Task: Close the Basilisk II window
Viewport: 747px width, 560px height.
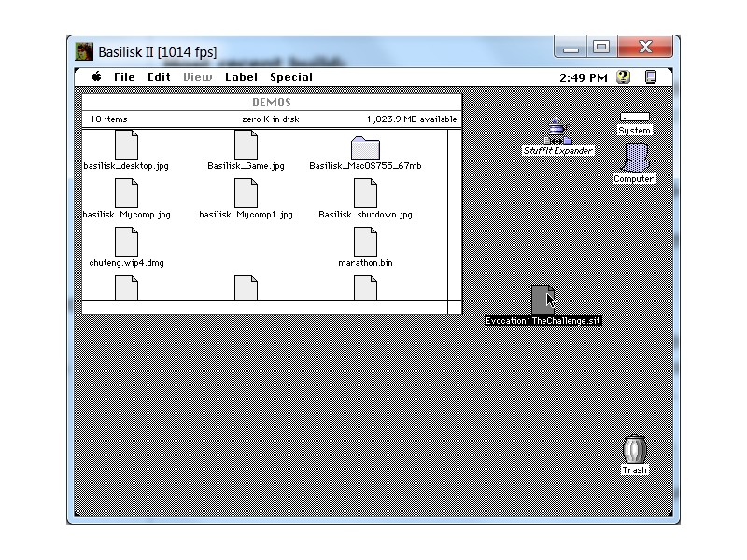Action: [x=645, y=47]
